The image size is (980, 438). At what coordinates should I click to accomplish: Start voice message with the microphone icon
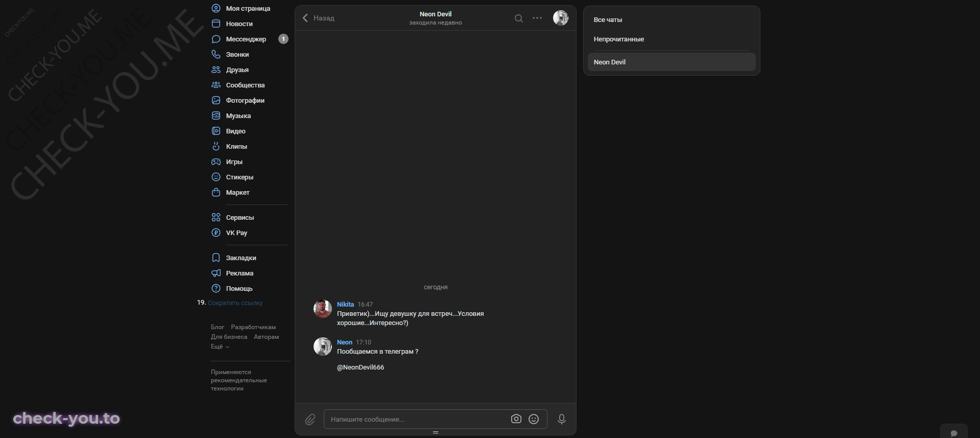click(x=562, y=419)
